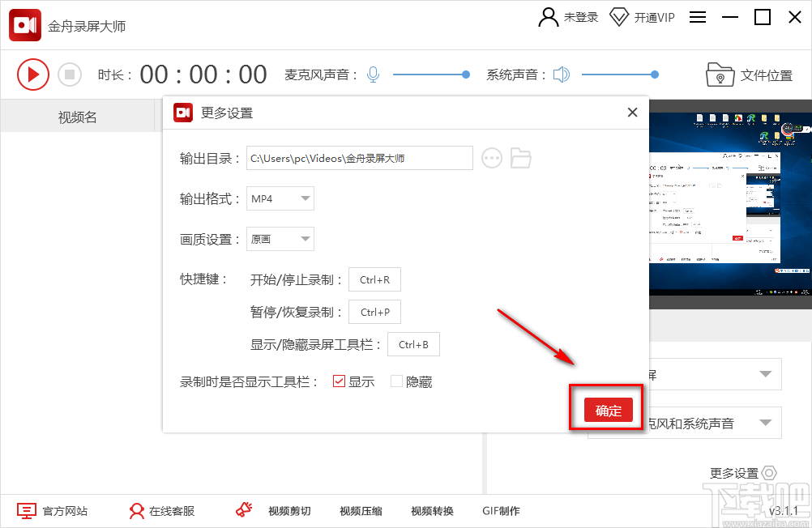Viewport: 812px width, 528px height.
Task: Open the 输出格式 MP4 dropdown
Action: 280,198
